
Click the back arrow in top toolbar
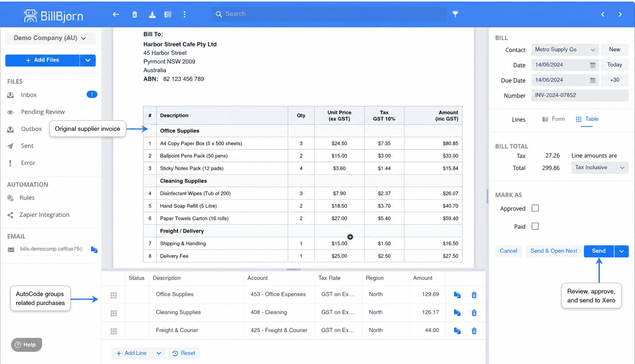(116, 14)
